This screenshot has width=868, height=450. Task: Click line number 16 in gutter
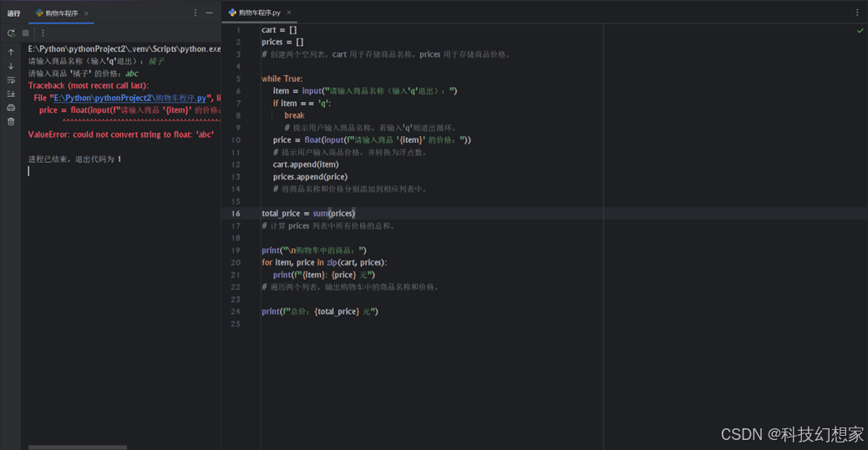point(236,214)
